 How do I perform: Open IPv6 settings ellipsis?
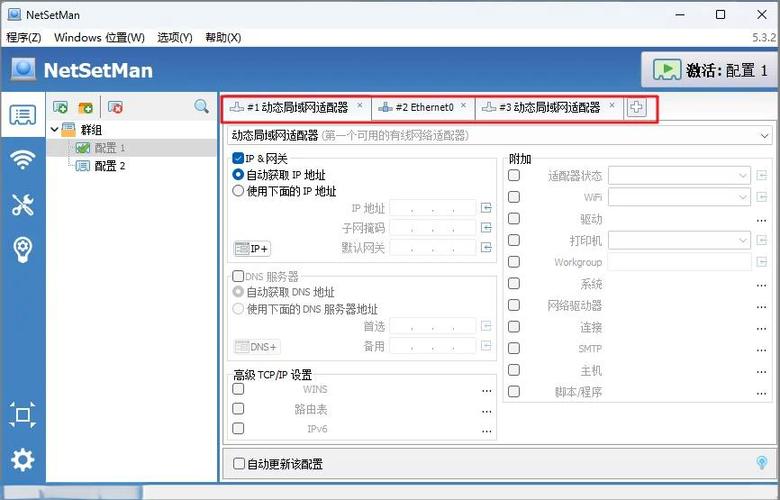pyautogui.click(x=487, y=431)
